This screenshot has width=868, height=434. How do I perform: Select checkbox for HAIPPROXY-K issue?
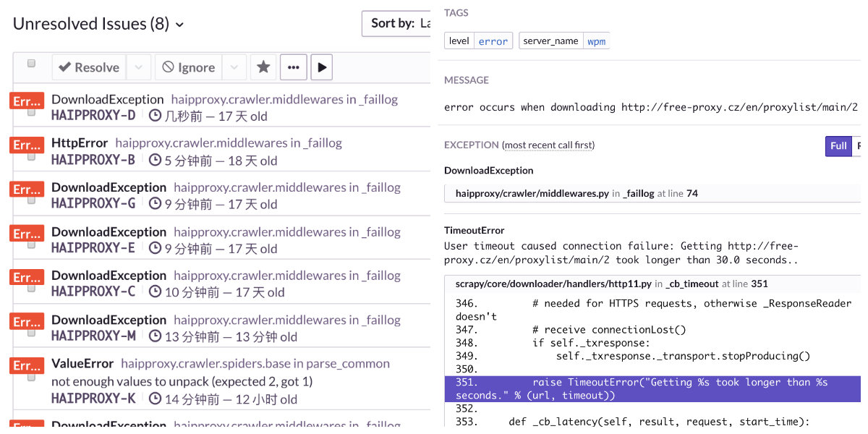pos(31,377)
